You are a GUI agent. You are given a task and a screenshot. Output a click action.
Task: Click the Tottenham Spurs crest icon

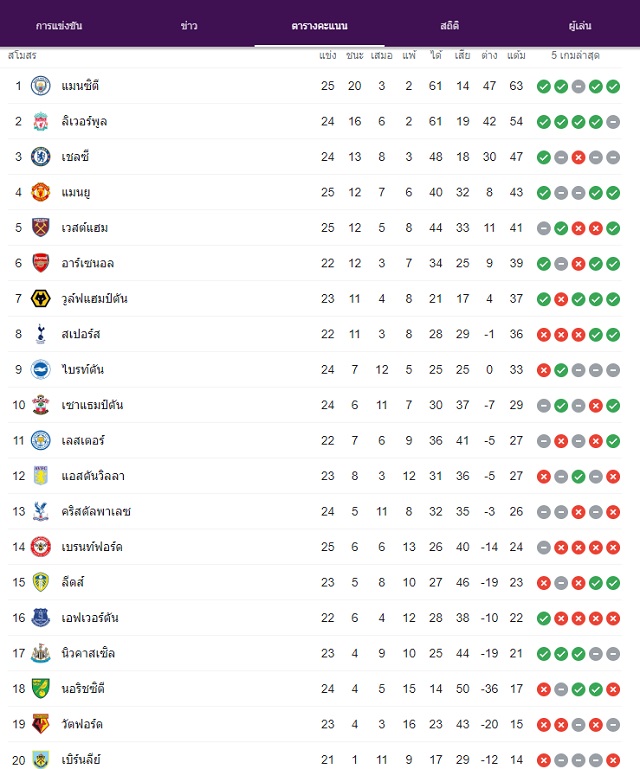click(x=41, y=334)
